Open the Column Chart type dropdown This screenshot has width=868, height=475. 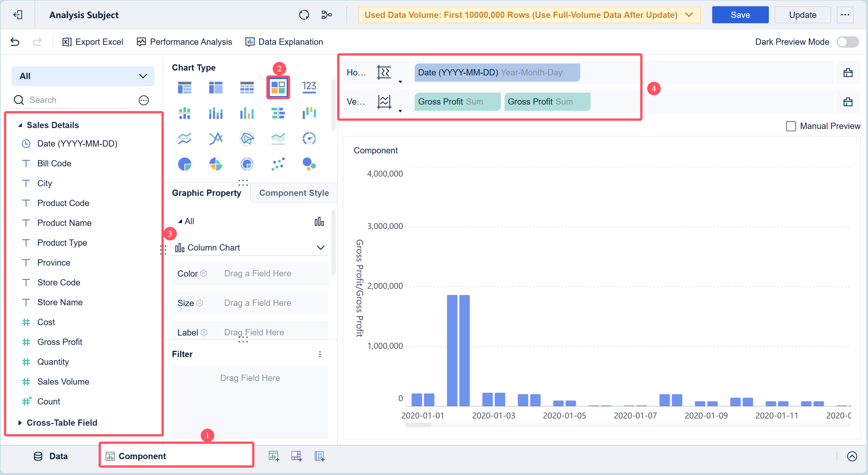pyautogui.click(x=250, y=247)
